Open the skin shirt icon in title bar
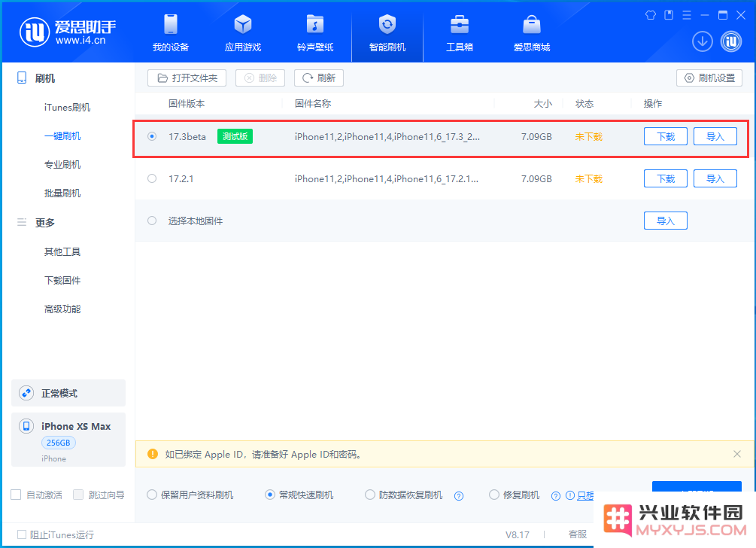The image size is (756, 548). [x=651, y=15]
